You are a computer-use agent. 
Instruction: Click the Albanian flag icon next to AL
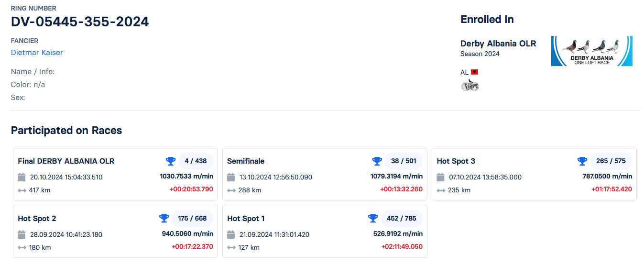[474, 72]
